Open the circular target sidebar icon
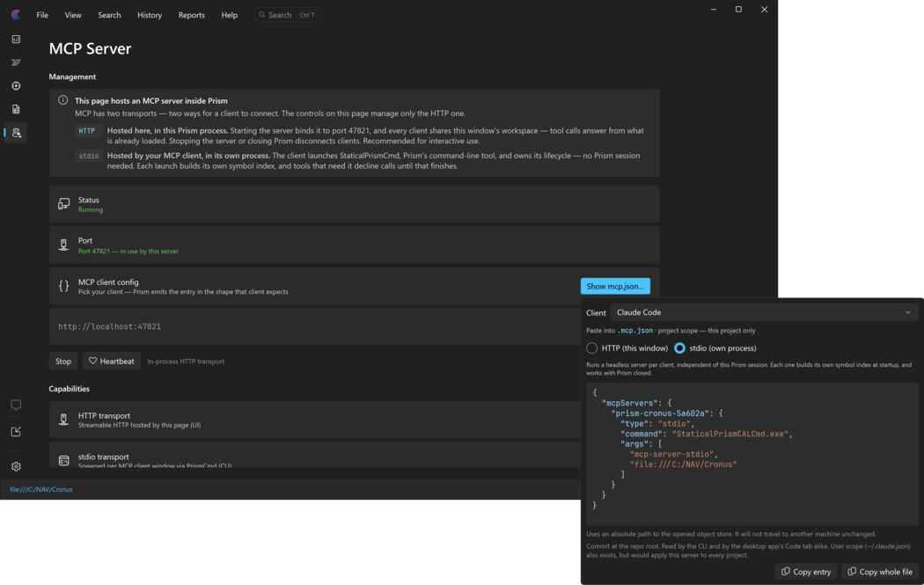 [16, 86]
